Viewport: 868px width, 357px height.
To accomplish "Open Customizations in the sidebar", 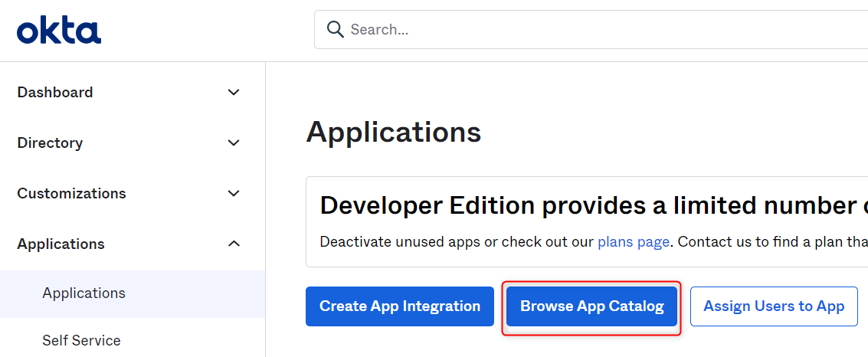I will (x=71, y=194).
